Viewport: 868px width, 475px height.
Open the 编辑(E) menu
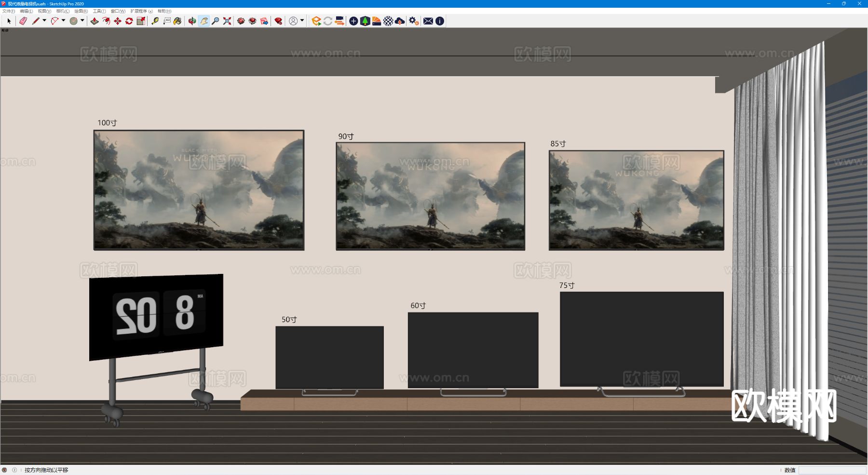click(27, 11)
